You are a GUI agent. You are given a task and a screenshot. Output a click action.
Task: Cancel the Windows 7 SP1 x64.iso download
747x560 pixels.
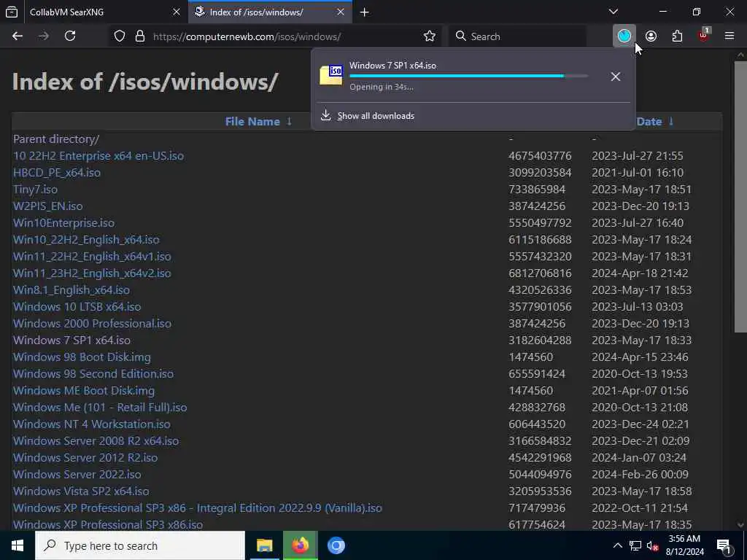click(x=616, y=76)
